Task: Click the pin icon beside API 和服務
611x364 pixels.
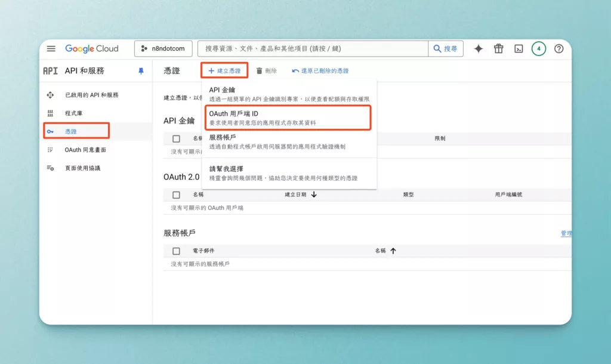Action: (141, 71)
